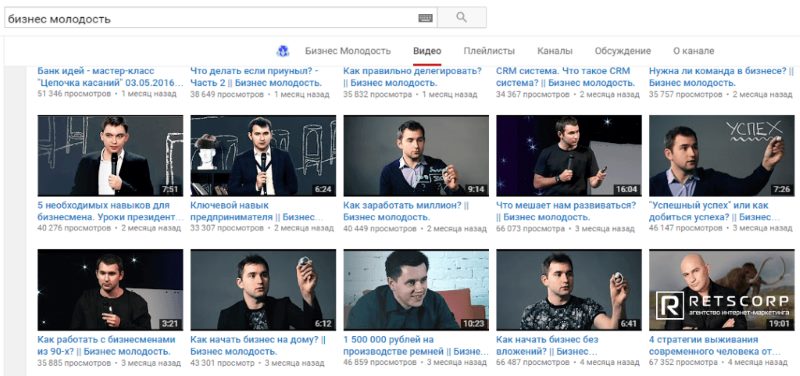This screenshot has height=376, width=800.
Task: Click the 66 487 просмотров view count
Action: [x=533, y=363]
